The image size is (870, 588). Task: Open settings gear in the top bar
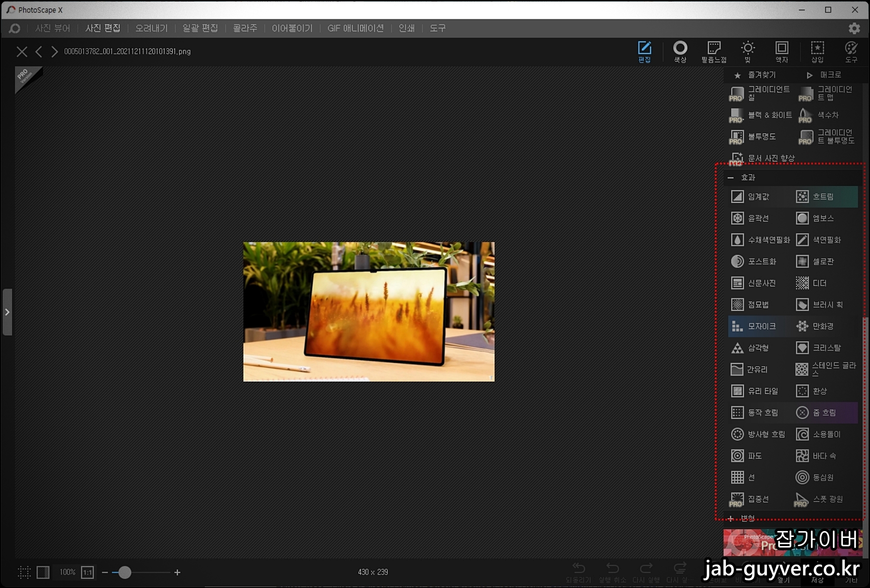[854, 28]
